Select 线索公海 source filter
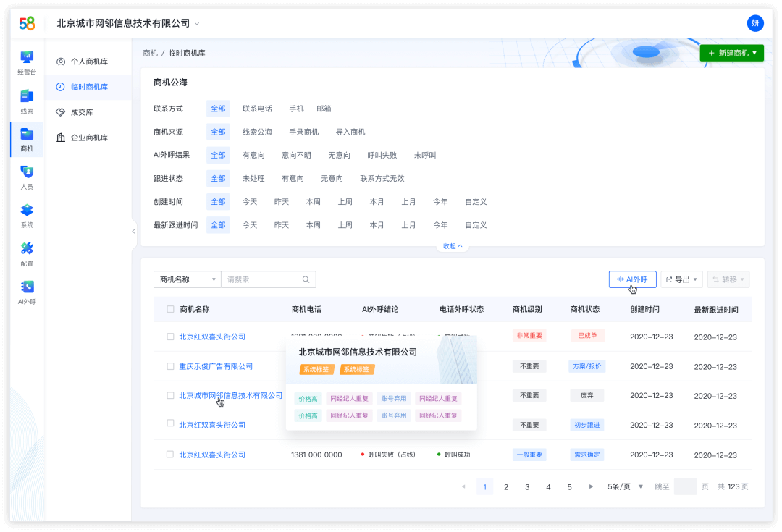Screen dimensions: 782x532 [257, 132]
